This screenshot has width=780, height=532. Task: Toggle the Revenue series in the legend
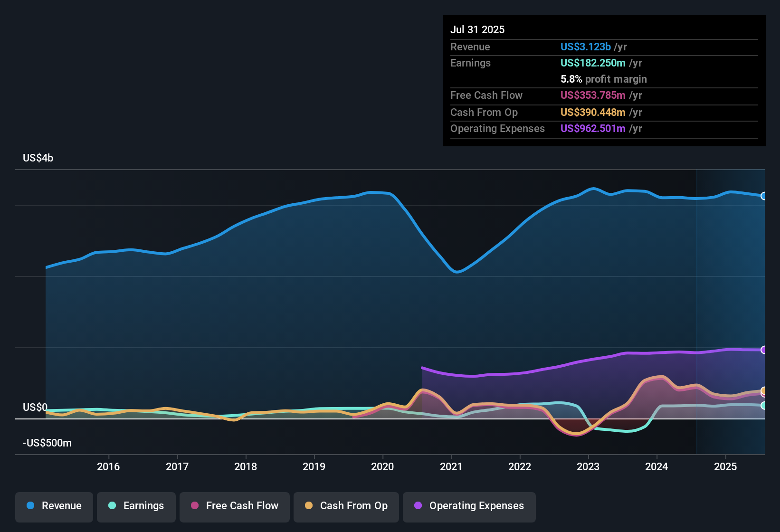(x=54, y=506)
